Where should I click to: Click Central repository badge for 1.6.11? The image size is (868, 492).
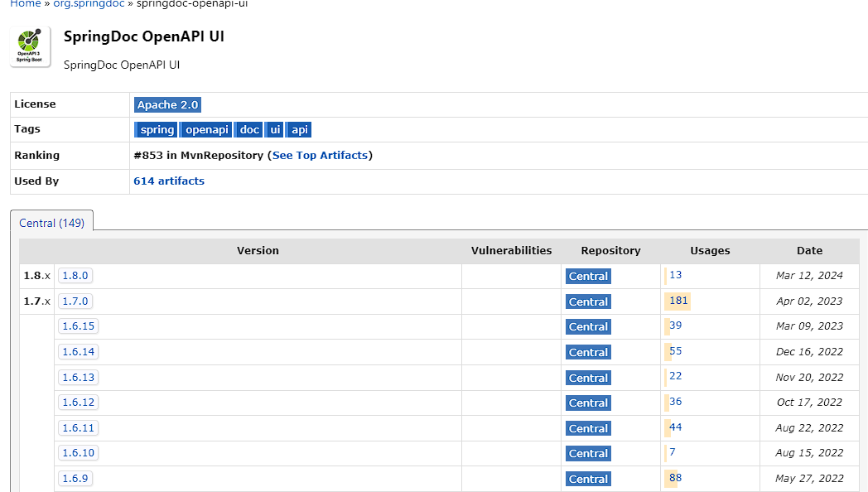coord(588,428)
